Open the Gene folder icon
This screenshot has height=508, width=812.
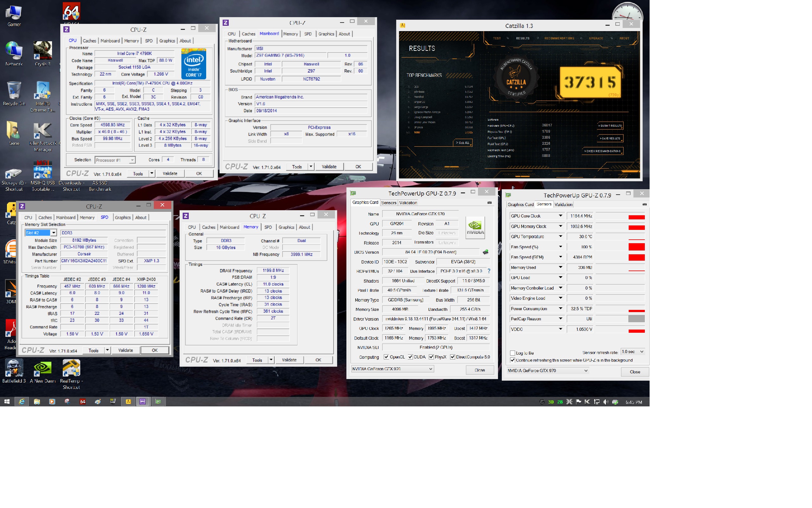click(14, 133)
